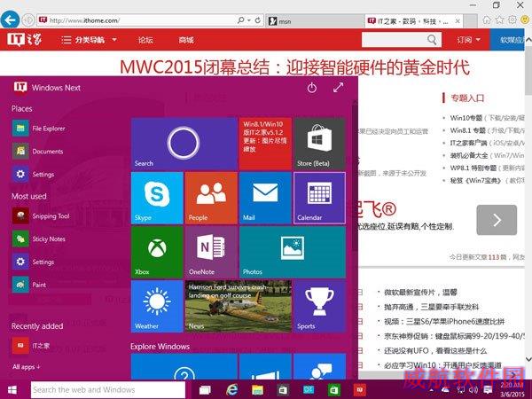Open the taskbar volume icon
This screenshot has height=399, width=532.
[473, 390]
